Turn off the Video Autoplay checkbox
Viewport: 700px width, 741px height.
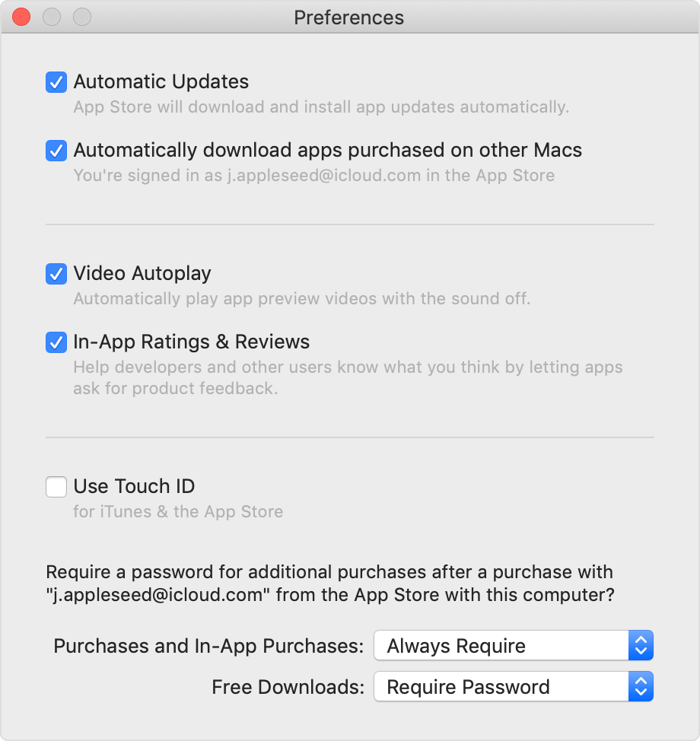click(56, 274)
